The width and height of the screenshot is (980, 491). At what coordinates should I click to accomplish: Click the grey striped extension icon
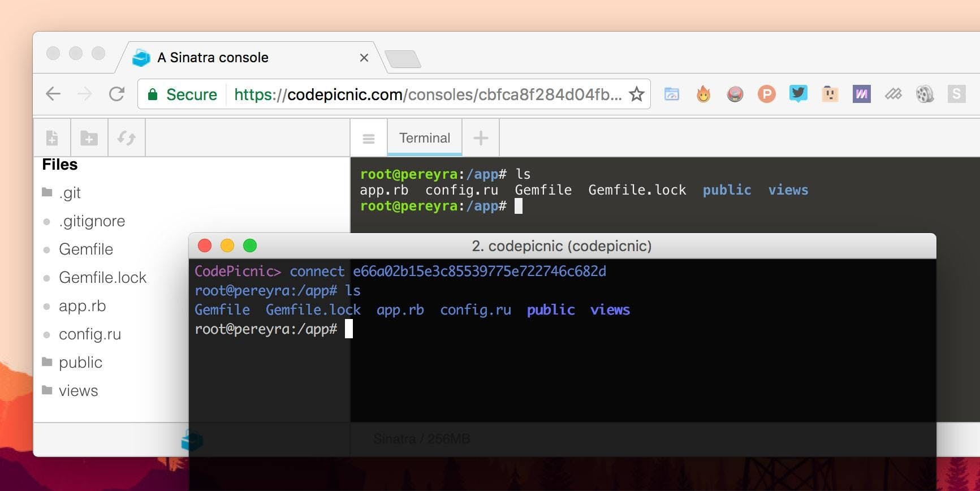click(893, 94)
